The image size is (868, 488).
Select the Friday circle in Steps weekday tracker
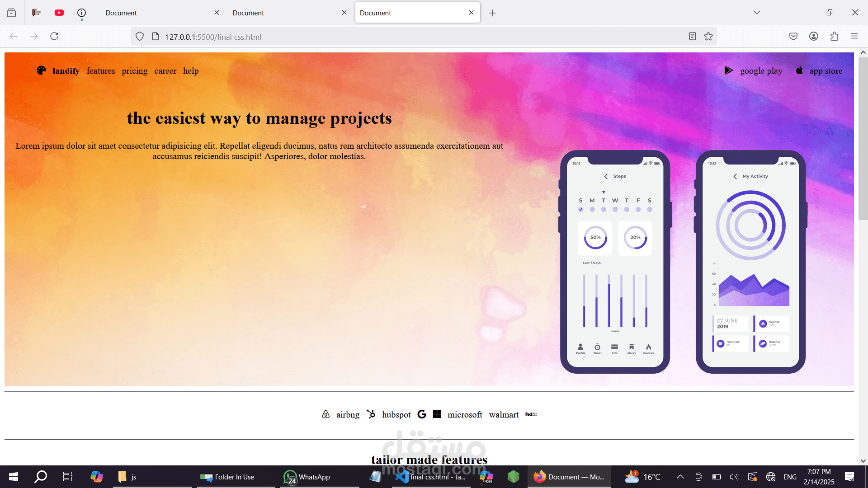point(638,209)
